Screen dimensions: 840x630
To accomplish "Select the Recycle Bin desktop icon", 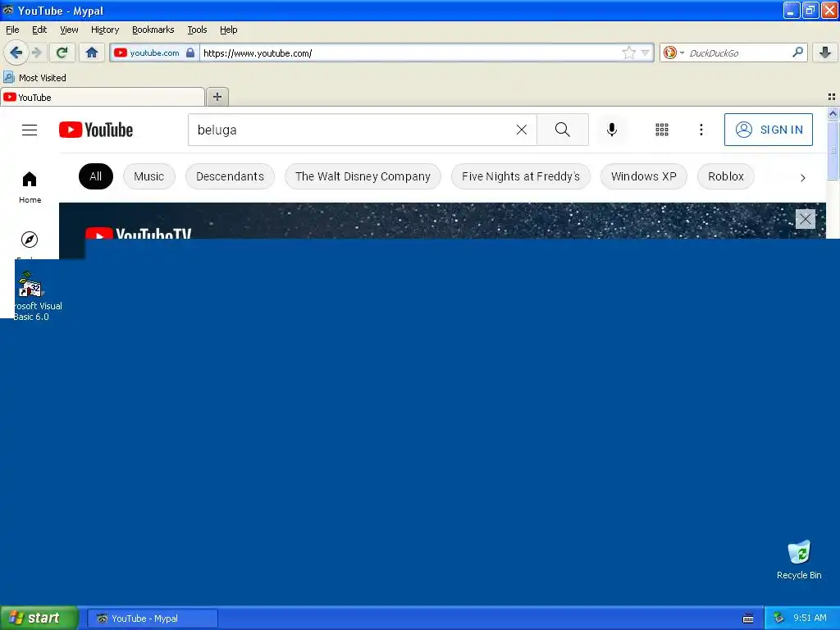I will [799, 559].
